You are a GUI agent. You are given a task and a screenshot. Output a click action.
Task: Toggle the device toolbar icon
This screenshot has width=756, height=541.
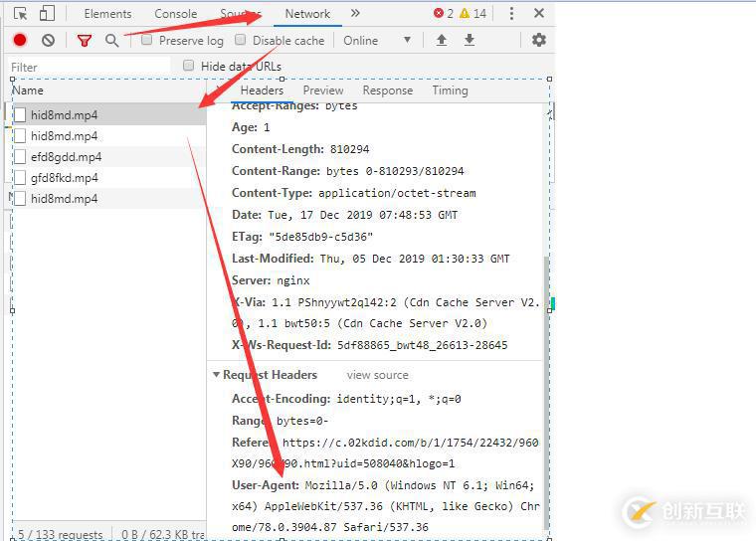47,13
